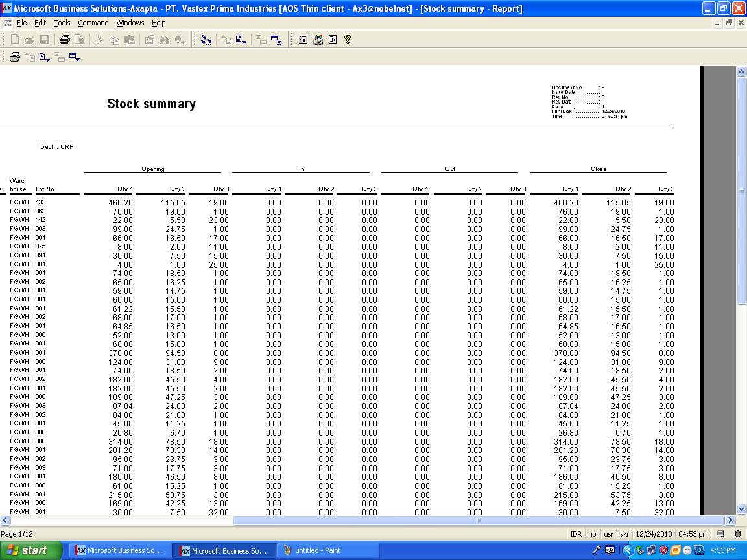Open the lower toolbar window dropdown
747x560 pixels.
75,58
